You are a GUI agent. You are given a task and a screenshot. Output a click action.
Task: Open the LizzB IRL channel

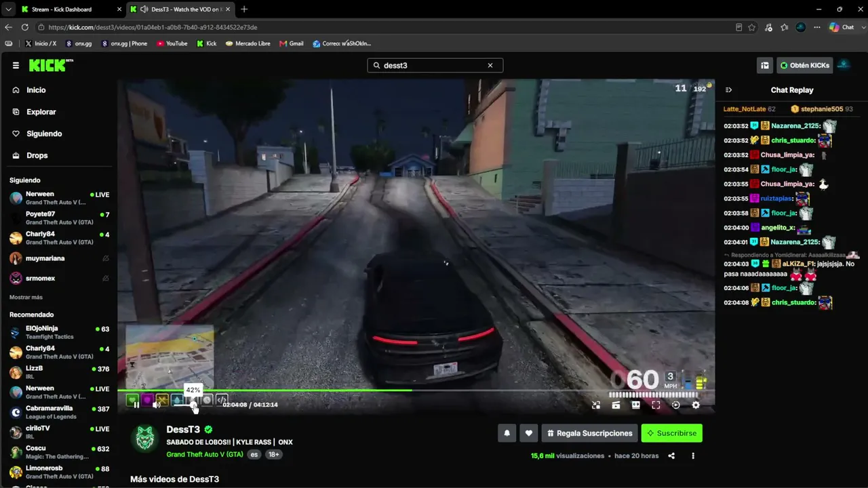(60, 372)
